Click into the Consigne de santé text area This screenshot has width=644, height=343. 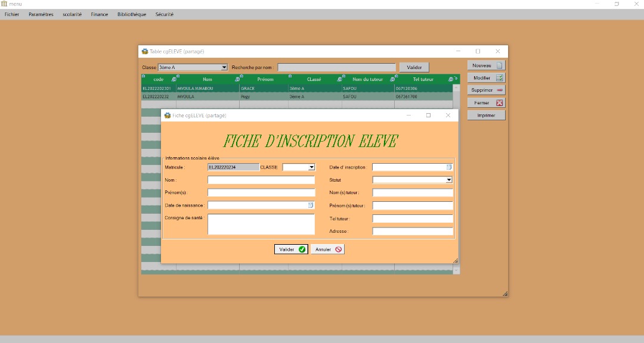pos(261,224)
